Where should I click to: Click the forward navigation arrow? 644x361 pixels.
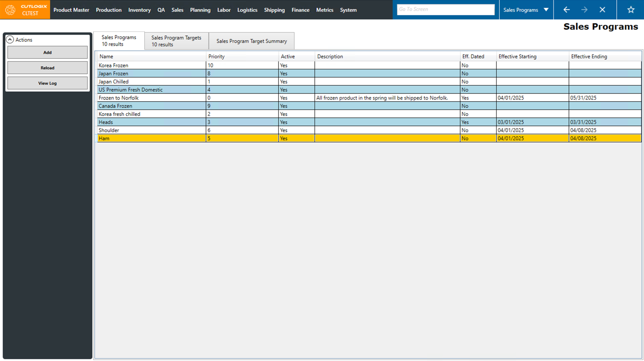coord(583,9)
